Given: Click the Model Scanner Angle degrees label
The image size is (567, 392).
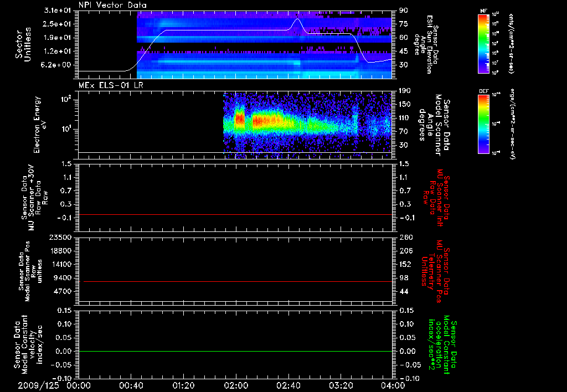Looking at the screenshot, I should [x=434, y=125].
